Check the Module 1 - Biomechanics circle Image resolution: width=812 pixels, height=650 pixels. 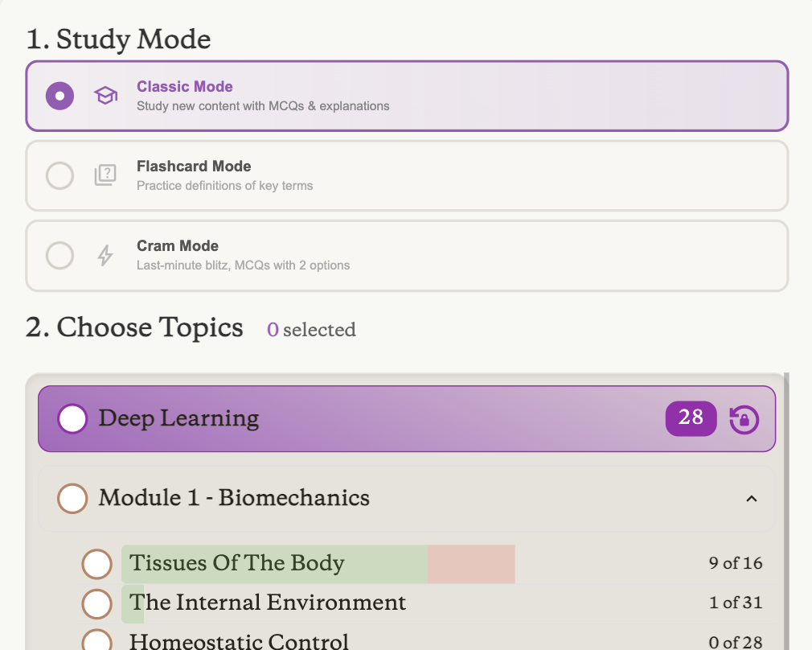click(x=72, y=499)
